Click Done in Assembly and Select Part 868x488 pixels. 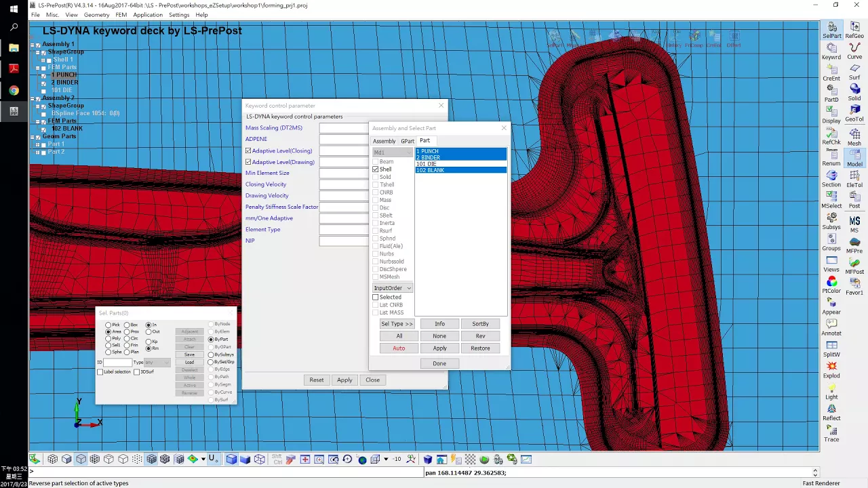coord(439,363)
